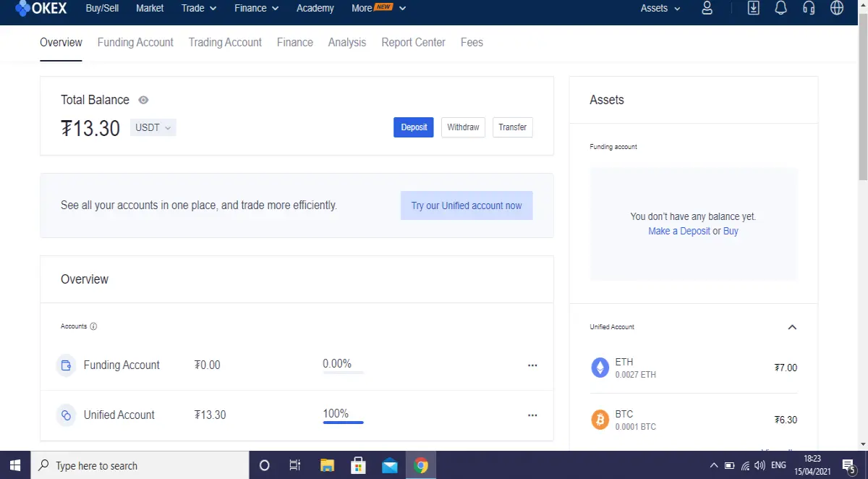The width and height of the screenshot is (868, 479).
Task: Click the BTC coin icon
Action: pyautogui.click(x=600, y=420)
